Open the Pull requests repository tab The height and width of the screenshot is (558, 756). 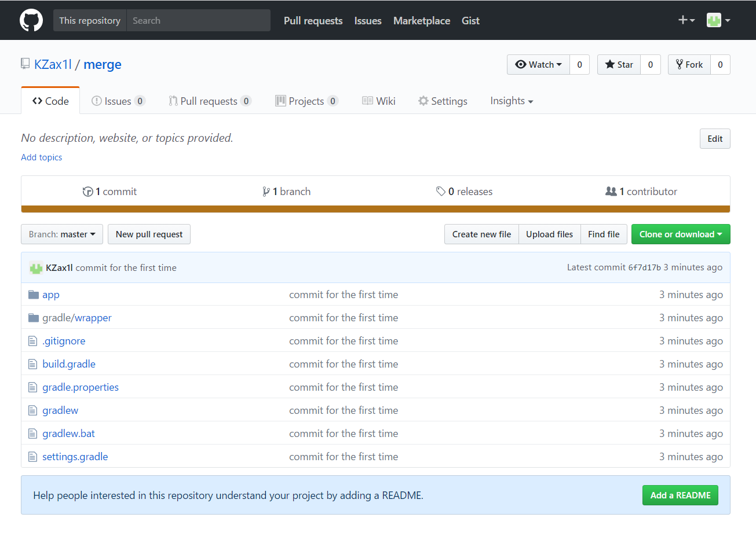[x=210, y=101]
